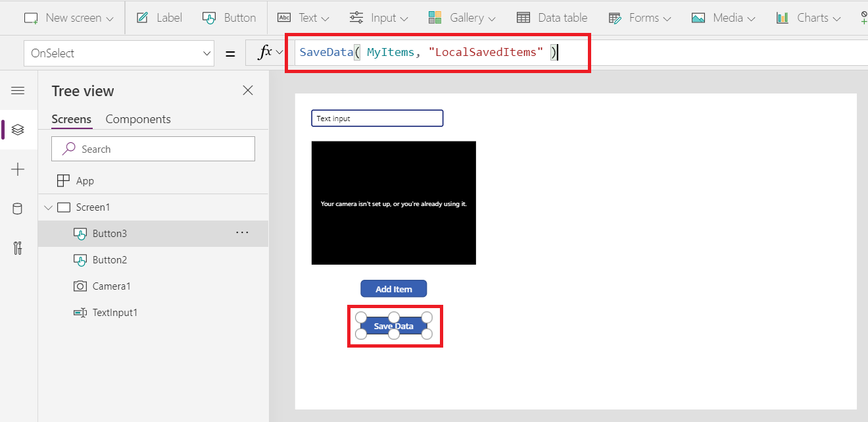Click the Tree view search box
This screenshot has width=868, height=422.
(153, 149)
